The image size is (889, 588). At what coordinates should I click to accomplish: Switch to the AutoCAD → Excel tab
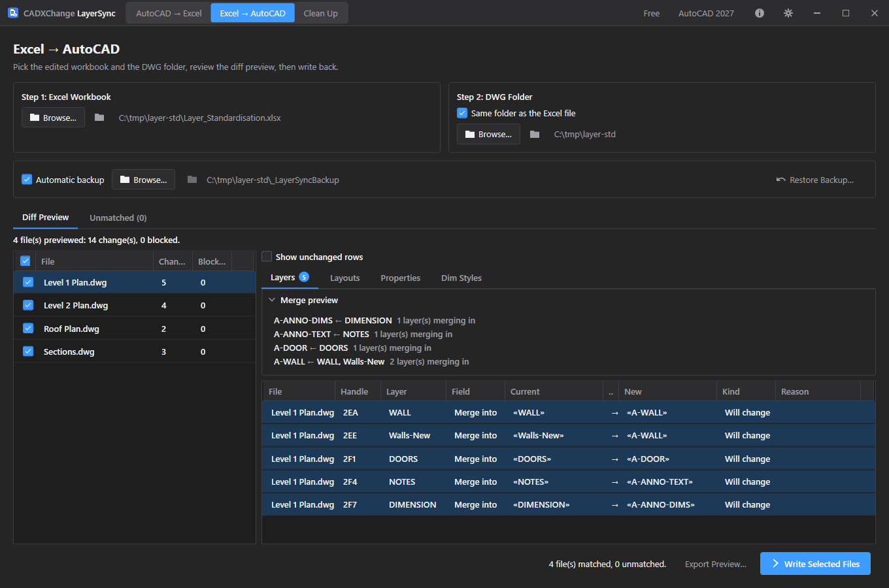point(169,13)
